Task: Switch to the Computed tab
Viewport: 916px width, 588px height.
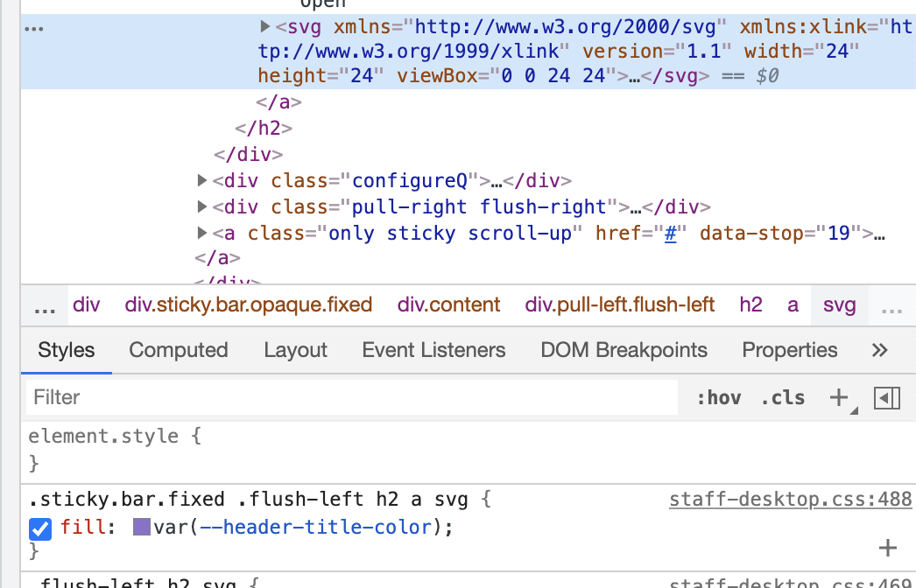Action: click(x=179, y=351)
